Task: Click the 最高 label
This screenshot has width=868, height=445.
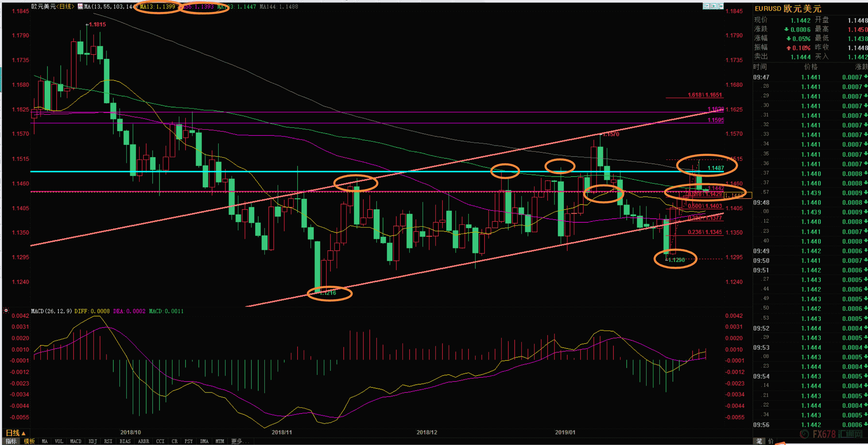Action: (821, 29)
